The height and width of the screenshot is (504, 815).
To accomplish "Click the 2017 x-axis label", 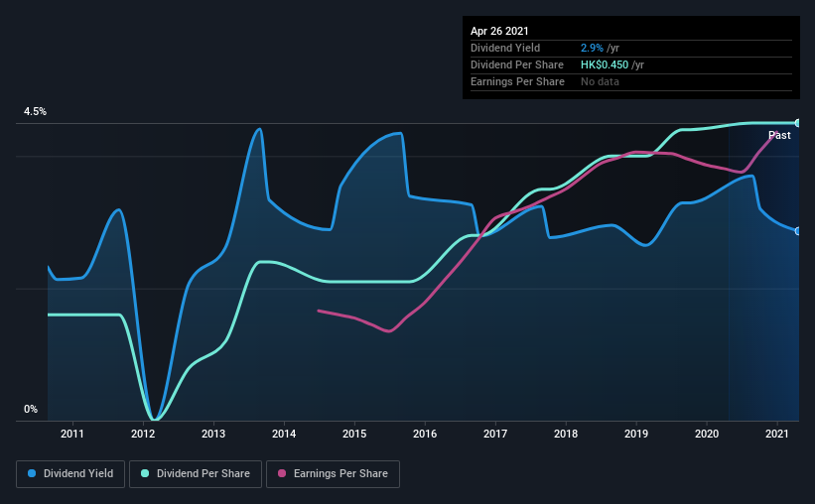I will (x=495, y=434).
